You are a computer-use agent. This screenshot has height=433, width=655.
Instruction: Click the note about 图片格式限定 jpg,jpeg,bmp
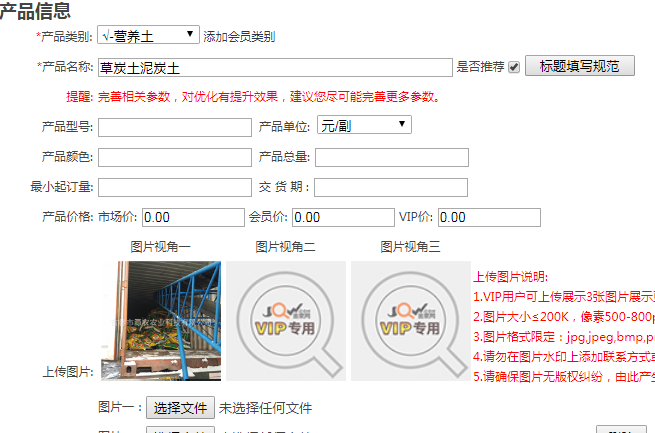(564, 337)
